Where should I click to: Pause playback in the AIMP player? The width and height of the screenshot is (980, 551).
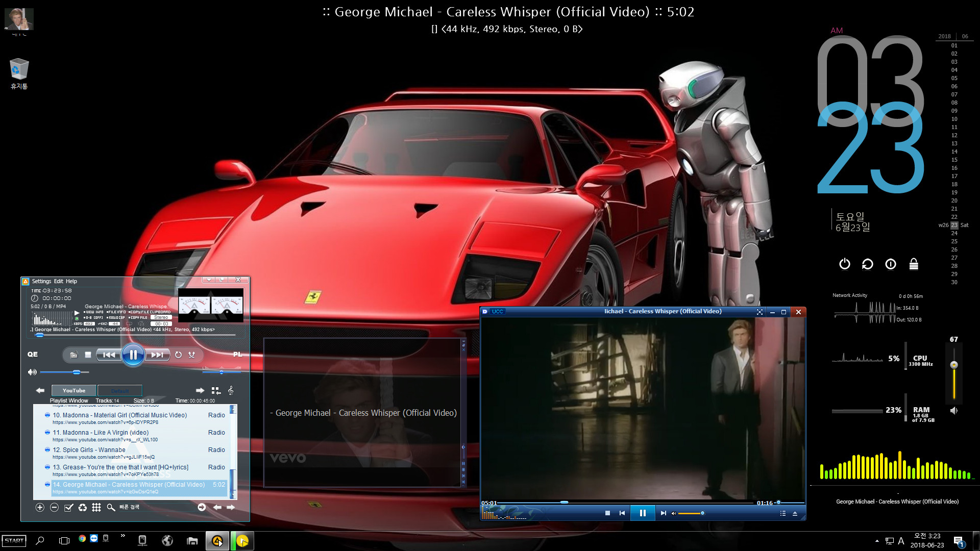133,355
